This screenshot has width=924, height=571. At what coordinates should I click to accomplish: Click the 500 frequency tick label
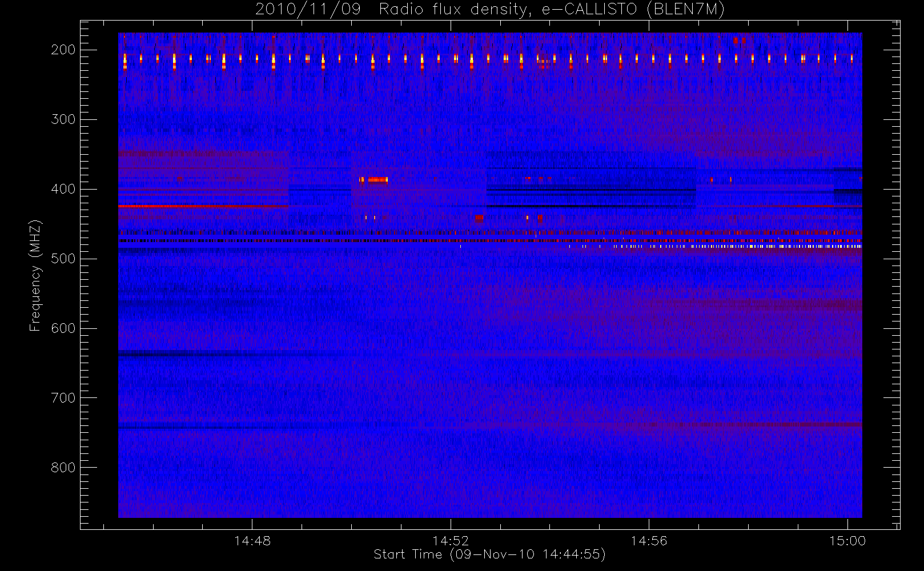(63, 259)
